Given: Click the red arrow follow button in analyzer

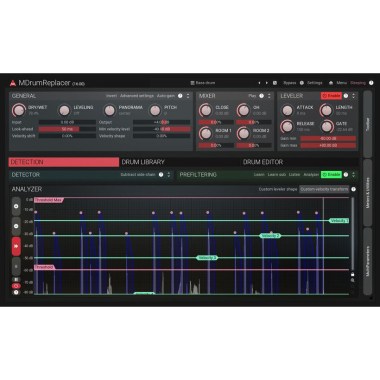Looking at the screenshot, I should (16, 246).
